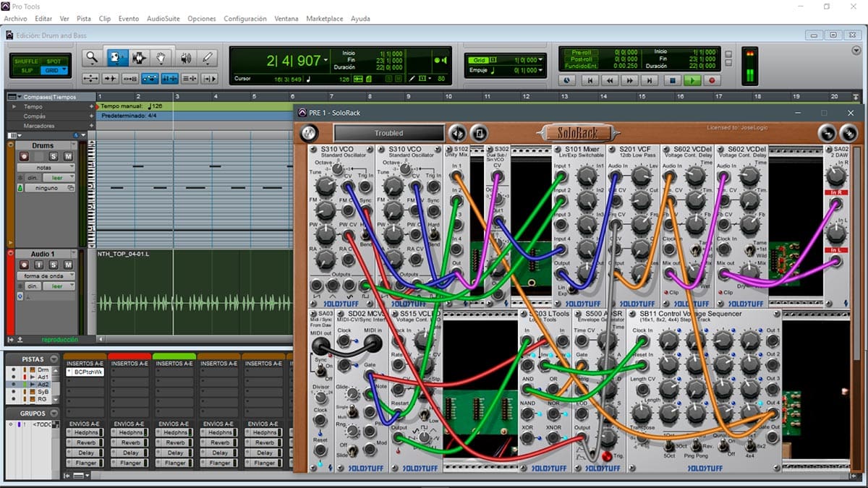Open the PISTAS list options menu

(x=54, y=359)
